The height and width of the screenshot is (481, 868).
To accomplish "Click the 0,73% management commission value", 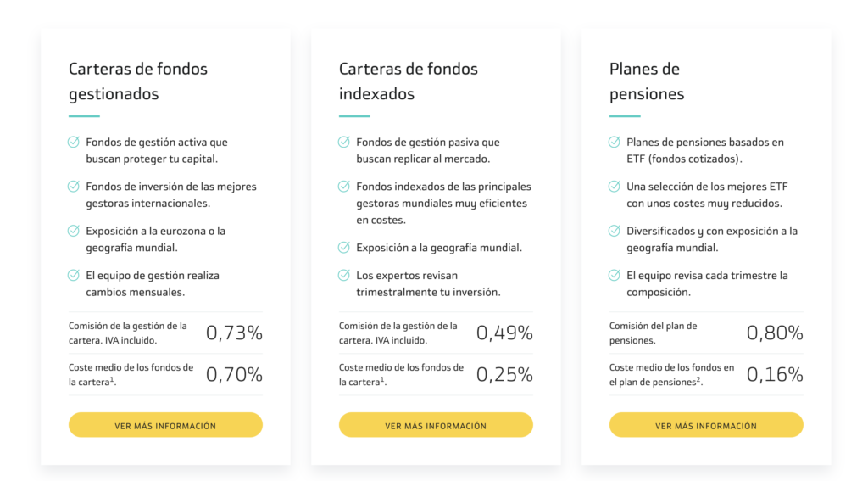I will coord(234,333).
